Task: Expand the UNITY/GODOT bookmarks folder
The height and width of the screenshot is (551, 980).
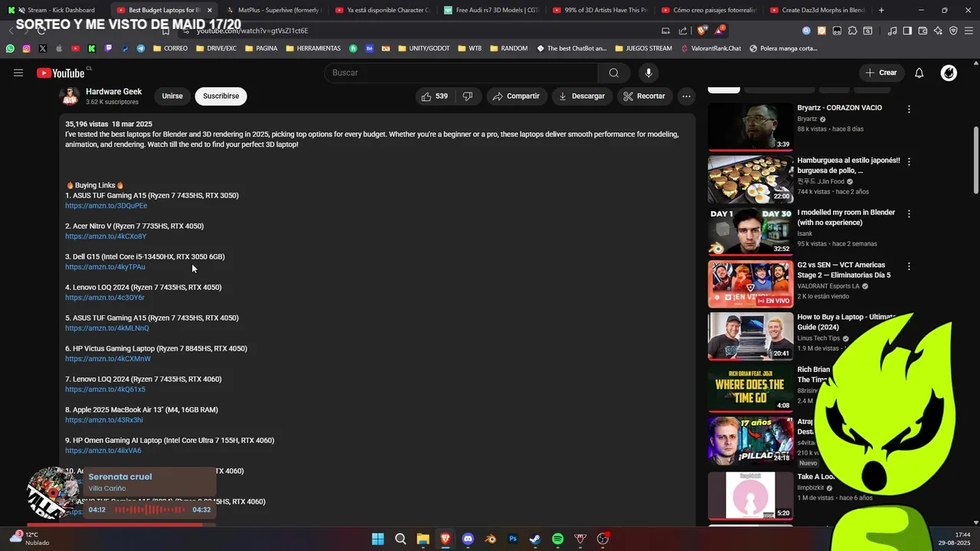Action: (x=424, y=48)
